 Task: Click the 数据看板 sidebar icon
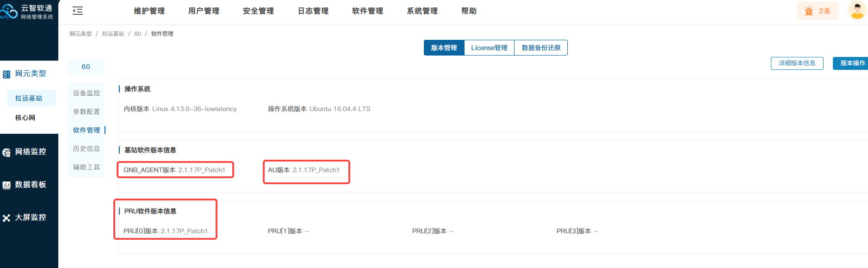click(6, 185)
